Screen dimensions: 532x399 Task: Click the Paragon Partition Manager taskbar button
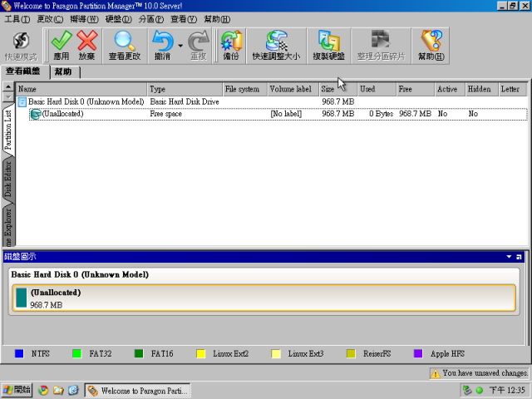pyautogui.click(x=137, y=391)
